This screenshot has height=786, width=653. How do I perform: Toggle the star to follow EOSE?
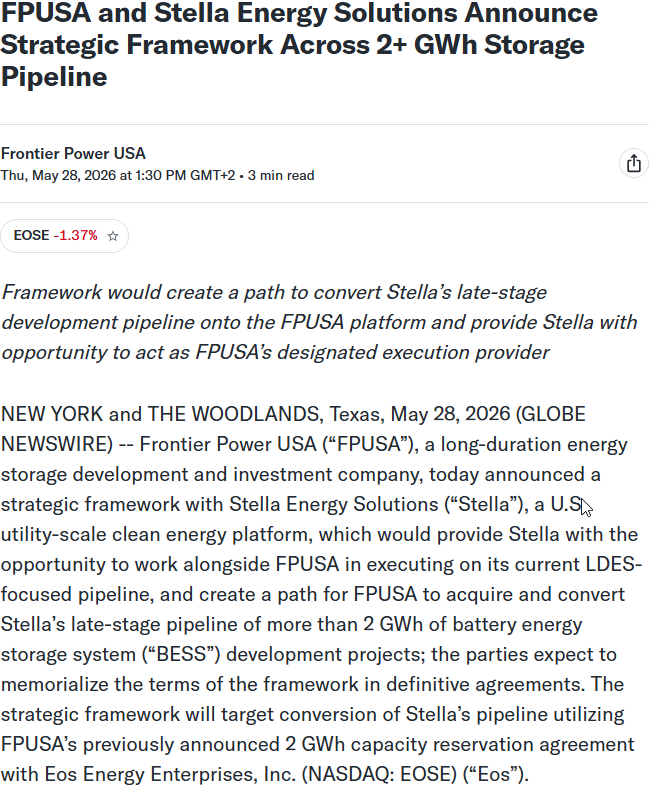coord(113,236)
